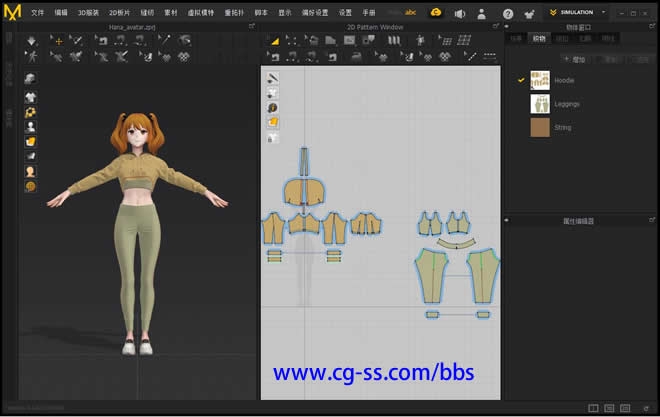Image resolution: width=660 pixels, height=417 pixels.
Task: Collapse the property editor panel arrow
Action: 506,220
